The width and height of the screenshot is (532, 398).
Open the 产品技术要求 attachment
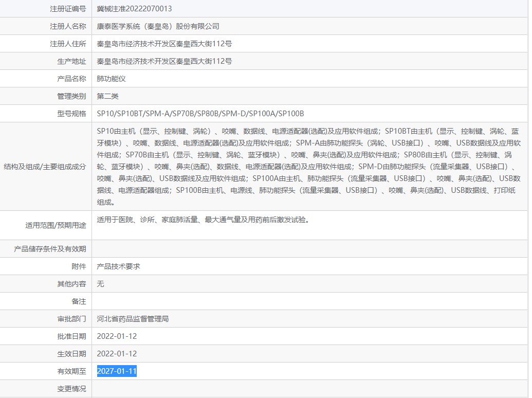118,266
